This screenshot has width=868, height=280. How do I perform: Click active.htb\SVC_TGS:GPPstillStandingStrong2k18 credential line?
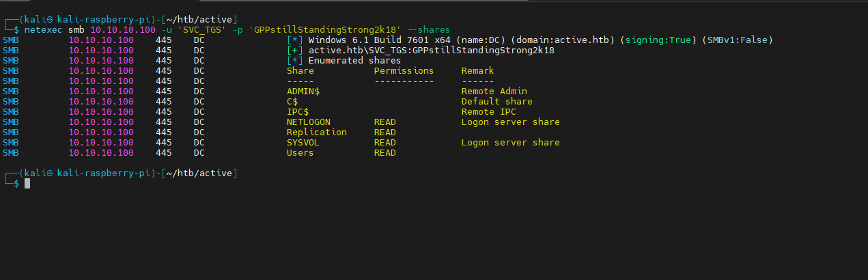432,51
